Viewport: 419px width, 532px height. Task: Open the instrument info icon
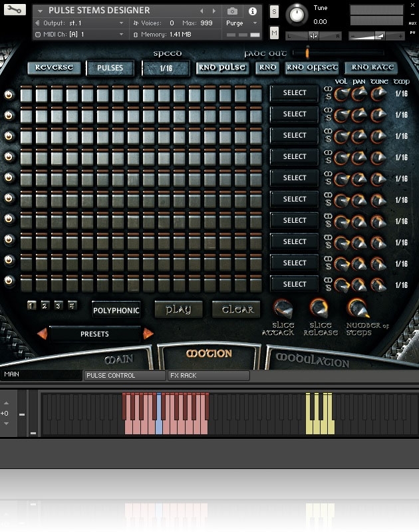252,11
